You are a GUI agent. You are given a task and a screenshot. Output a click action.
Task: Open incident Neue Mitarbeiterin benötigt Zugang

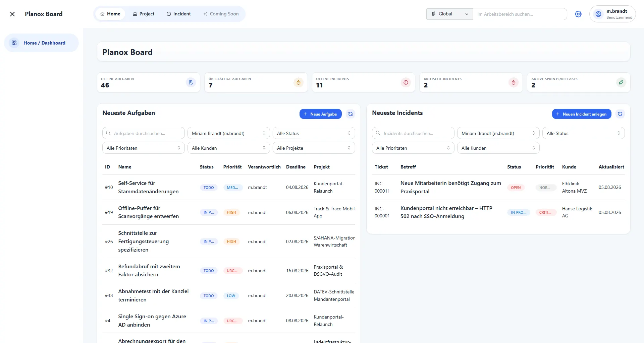click(x=451, y=187)
